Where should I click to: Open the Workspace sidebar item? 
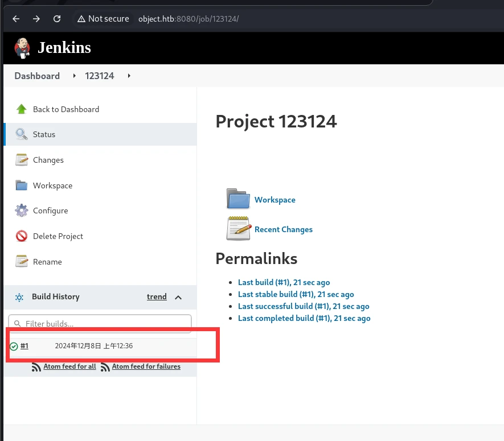pos(53,186)
